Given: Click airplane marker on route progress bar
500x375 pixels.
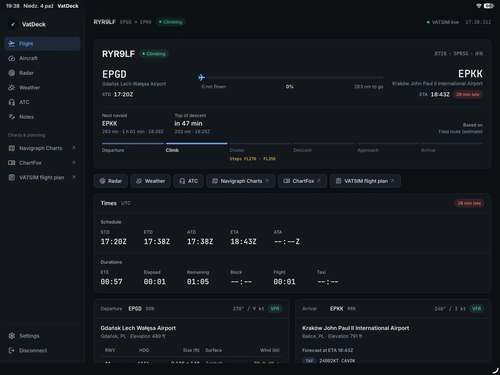Looking at the screenshot, I should [201, 77].
